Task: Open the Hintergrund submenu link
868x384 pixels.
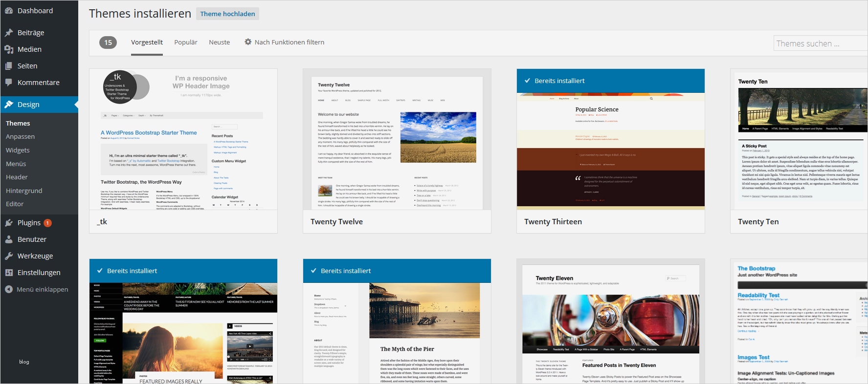Action: [x=24, y=191]
